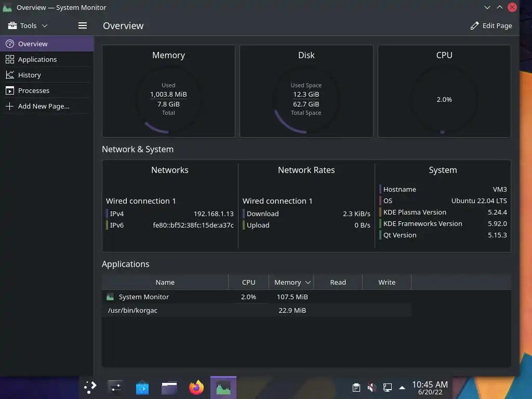The width and height of the screenshot is (532, 399).
Task: Select the Overview page in sidebar
Action: point(47,44)
